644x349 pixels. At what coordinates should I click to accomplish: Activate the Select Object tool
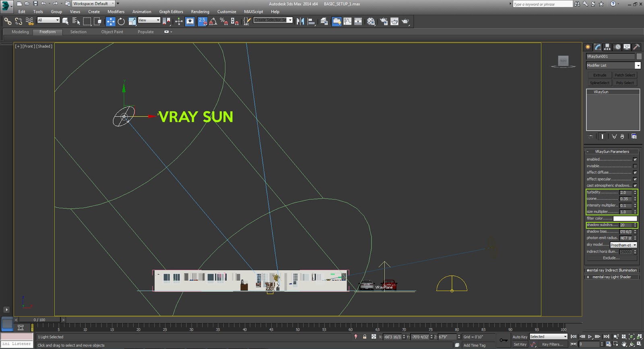pyautogui.click(x=66, y=21)
